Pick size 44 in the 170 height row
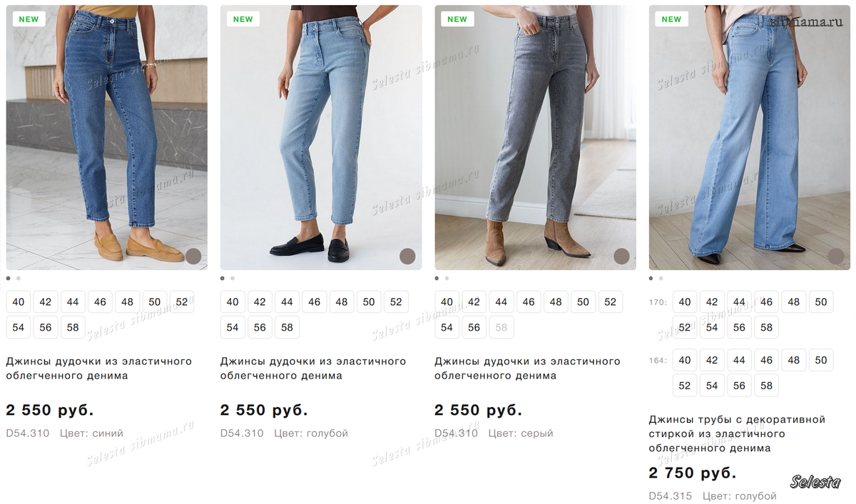 coord(739,302)
